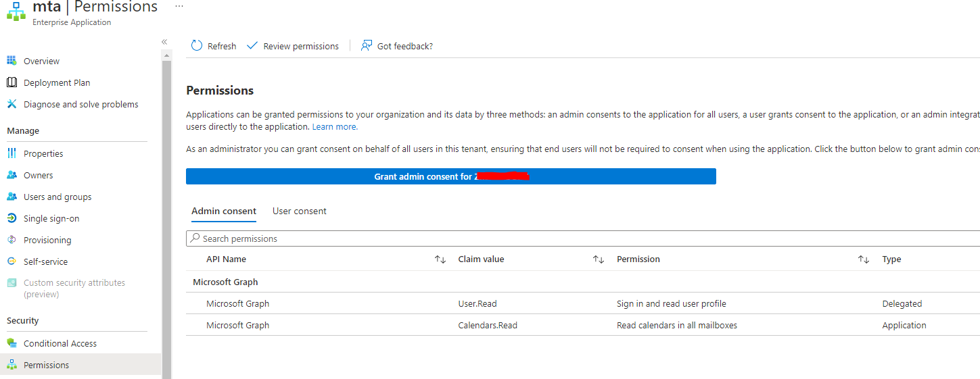The height and width of the screenshot is (379, 980).
Task: Open Users and groups
Action: [x=57, y=197]
